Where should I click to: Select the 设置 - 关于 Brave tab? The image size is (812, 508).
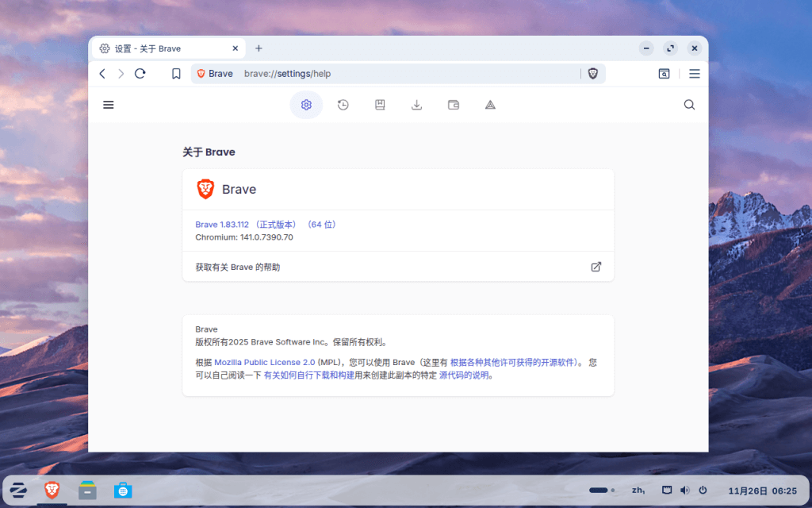(x=167, y=48)
